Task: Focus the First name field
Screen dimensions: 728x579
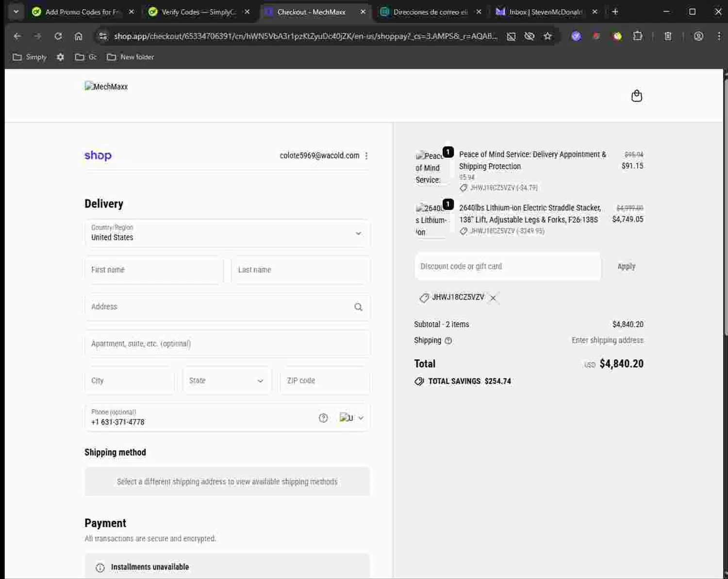Action: point(154,270)
